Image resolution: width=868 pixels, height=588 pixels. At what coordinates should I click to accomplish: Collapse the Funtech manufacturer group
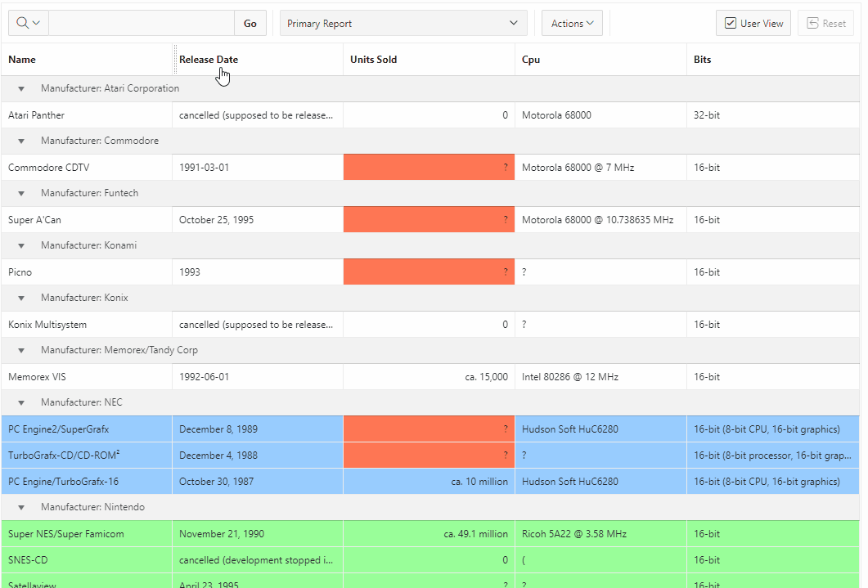21,194
